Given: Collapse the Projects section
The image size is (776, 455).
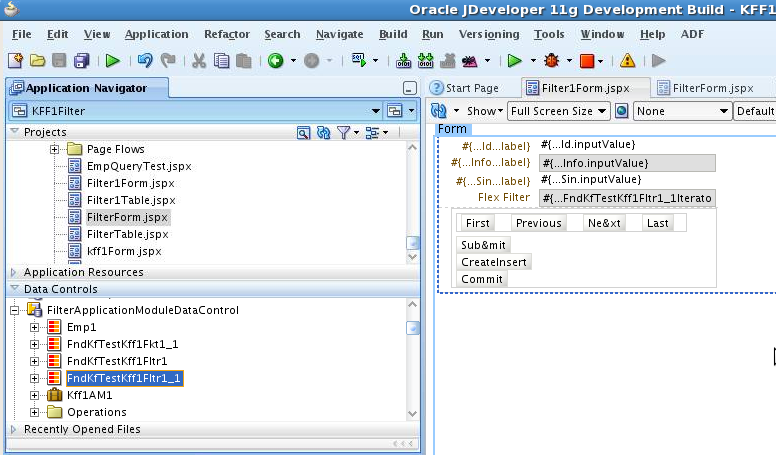Looking at the screenshot, I should 14,132.
